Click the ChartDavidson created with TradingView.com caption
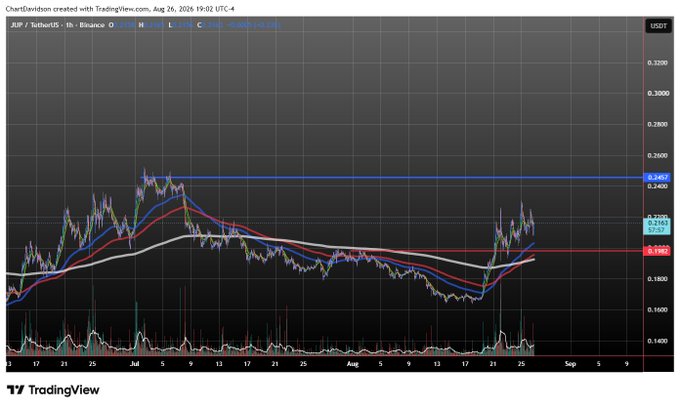Screen dimensions: 680x408 (x=120, y=9)
